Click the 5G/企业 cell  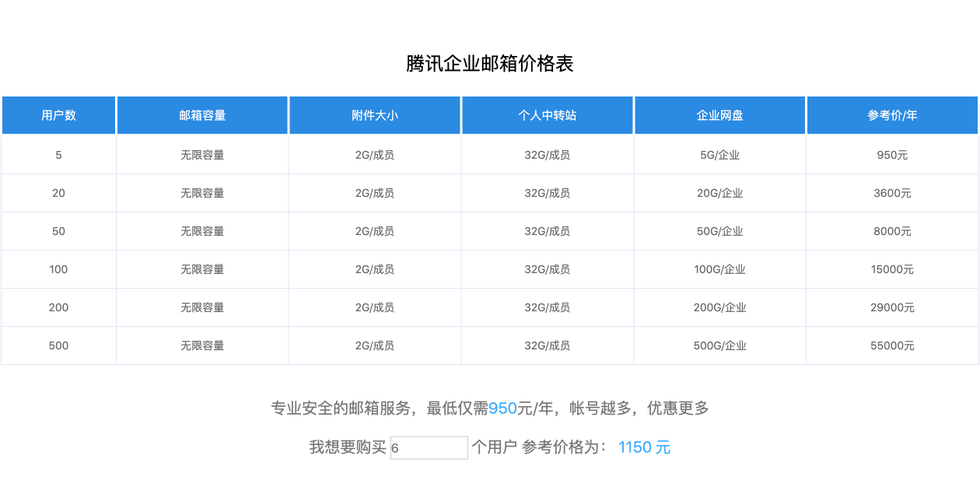(719, 155)
